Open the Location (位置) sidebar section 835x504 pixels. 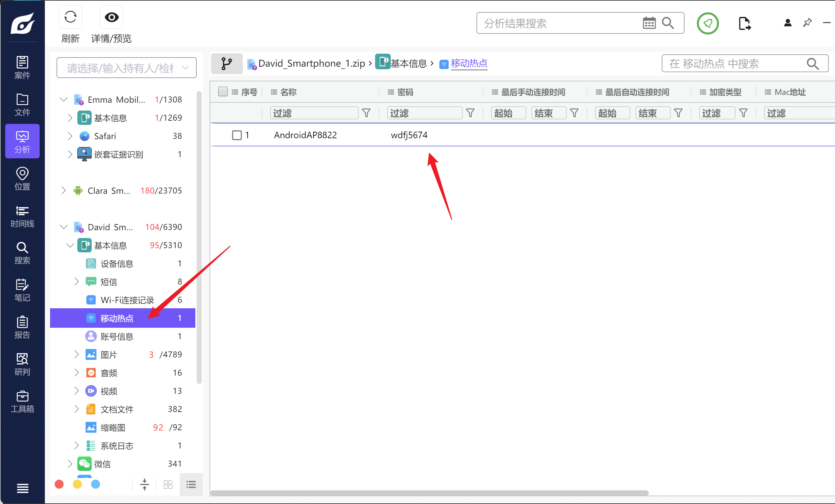[22, 179]
